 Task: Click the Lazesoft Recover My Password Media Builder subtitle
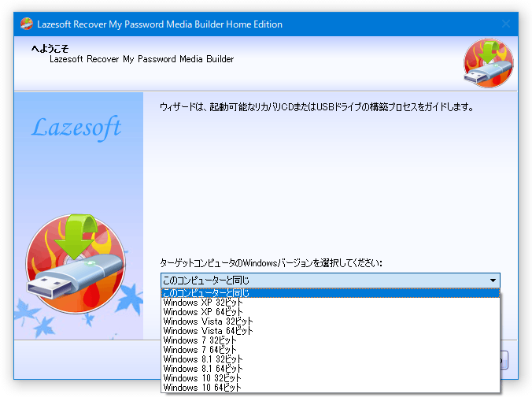pos(142,59)
